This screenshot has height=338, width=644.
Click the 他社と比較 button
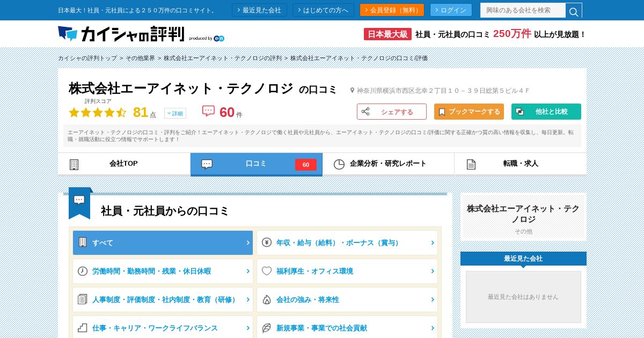tap(546, 112)
